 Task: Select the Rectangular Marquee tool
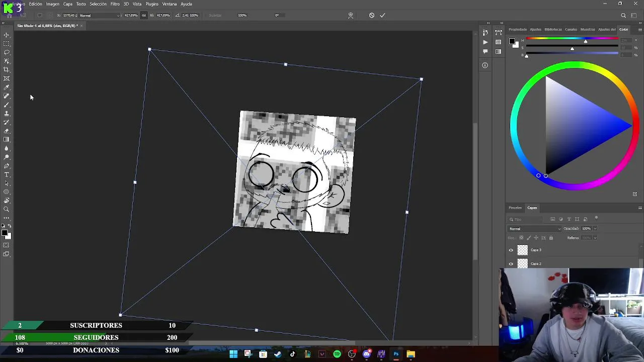coord(7,44)
